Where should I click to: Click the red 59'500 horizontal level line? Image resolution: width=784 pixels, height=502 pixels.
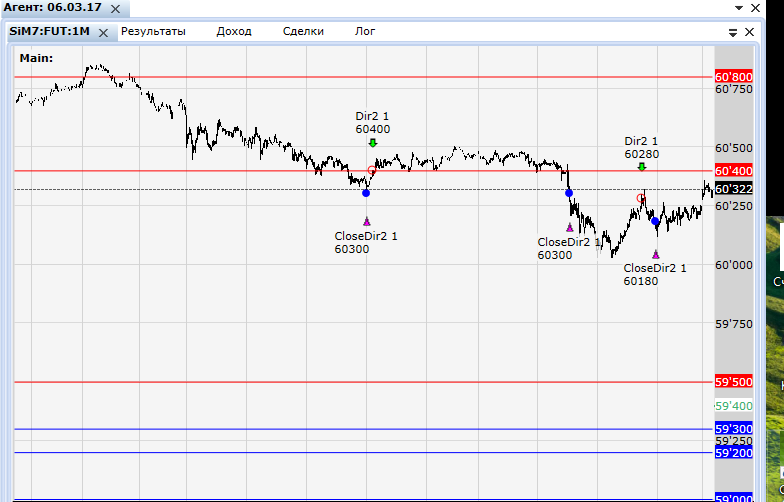364,382
